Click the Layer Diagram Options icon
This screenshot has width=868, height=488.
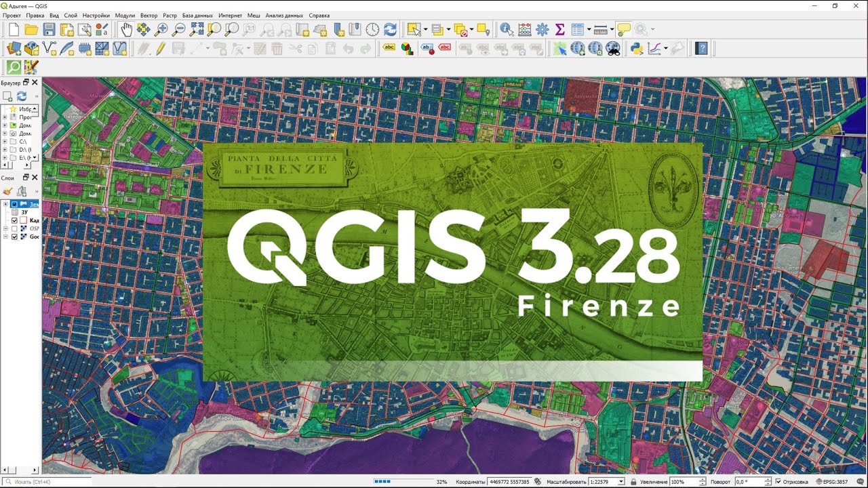407,48
